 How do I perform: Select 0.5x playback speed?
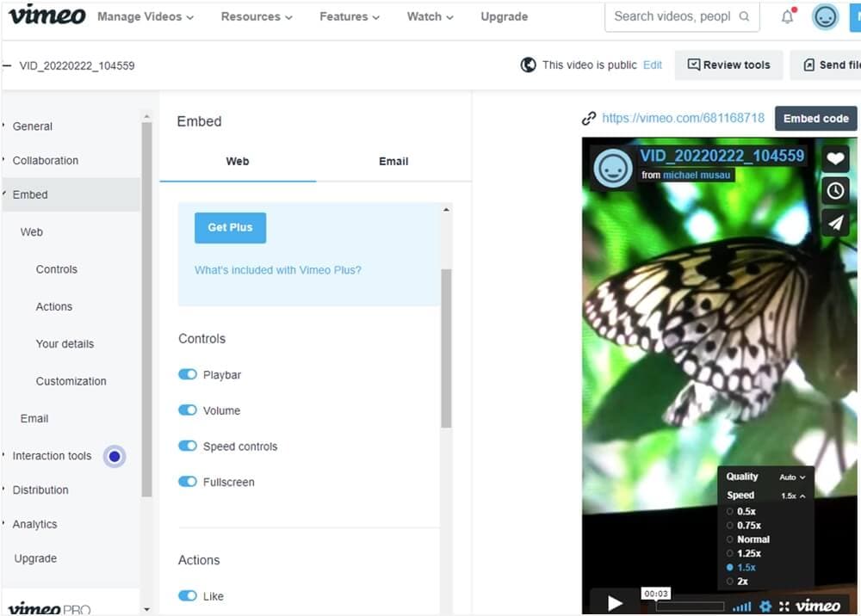[741, 511]
